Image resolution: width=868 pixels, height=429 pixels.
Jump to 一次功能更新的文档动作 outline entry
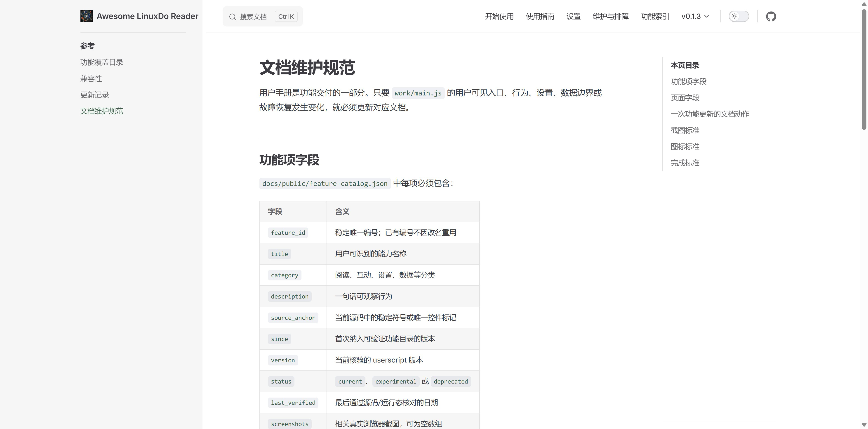710,114
